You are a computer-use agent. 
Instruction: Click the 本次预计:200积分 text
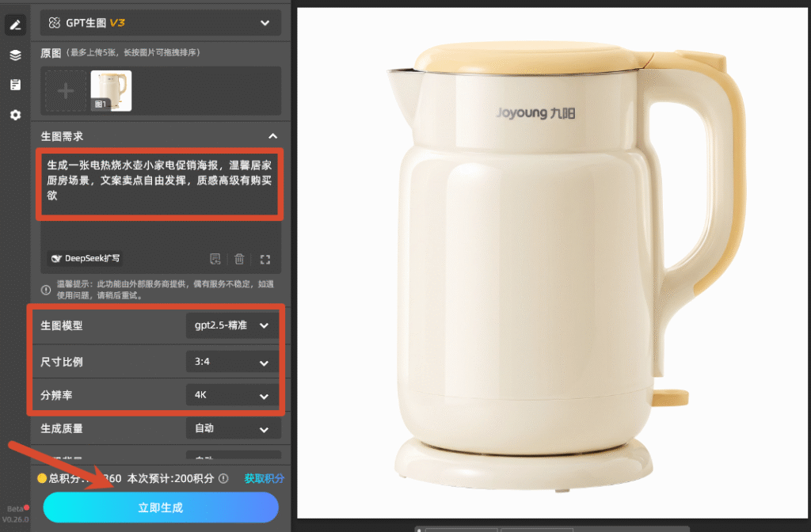[x=171, y=479]
